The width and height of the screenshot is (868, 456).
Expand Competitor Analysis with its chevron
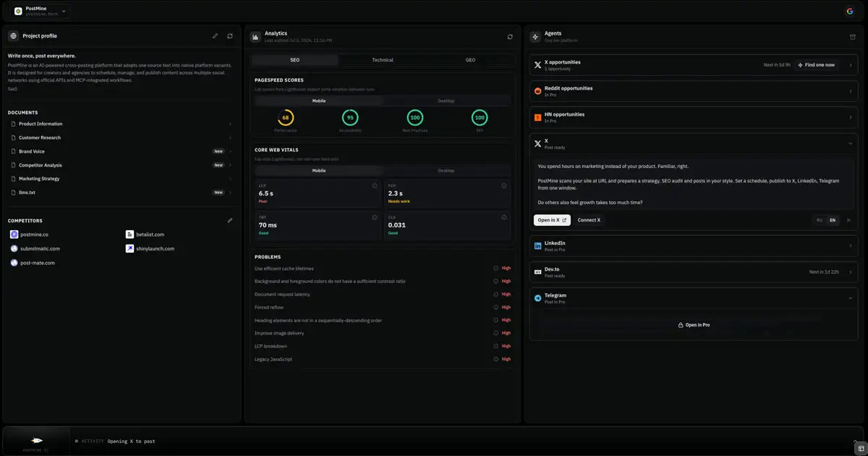click(230, 165)
